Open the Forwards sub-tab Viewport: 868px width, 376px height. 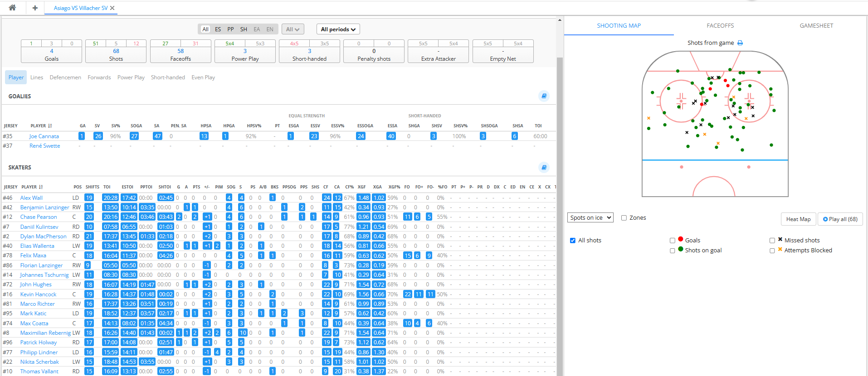(99, 77)
